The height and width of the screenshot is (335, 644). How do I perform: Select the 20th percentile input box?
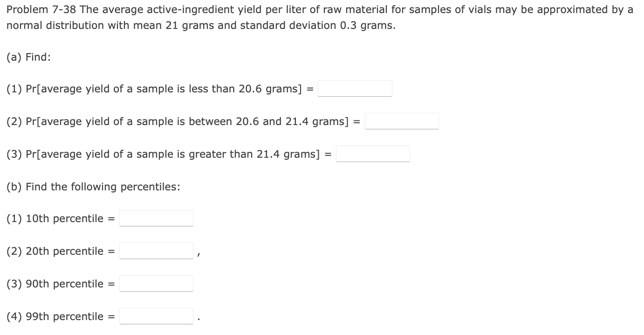coord(156,251)
